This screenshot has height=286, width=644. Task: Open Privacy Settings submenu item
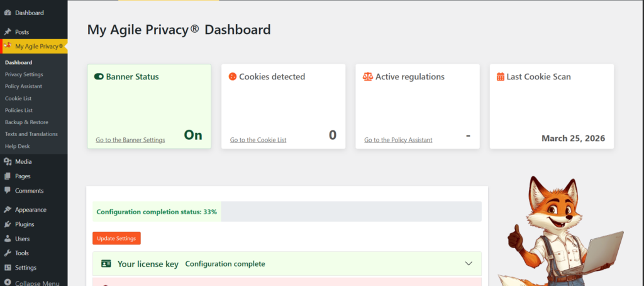[24, 74]
